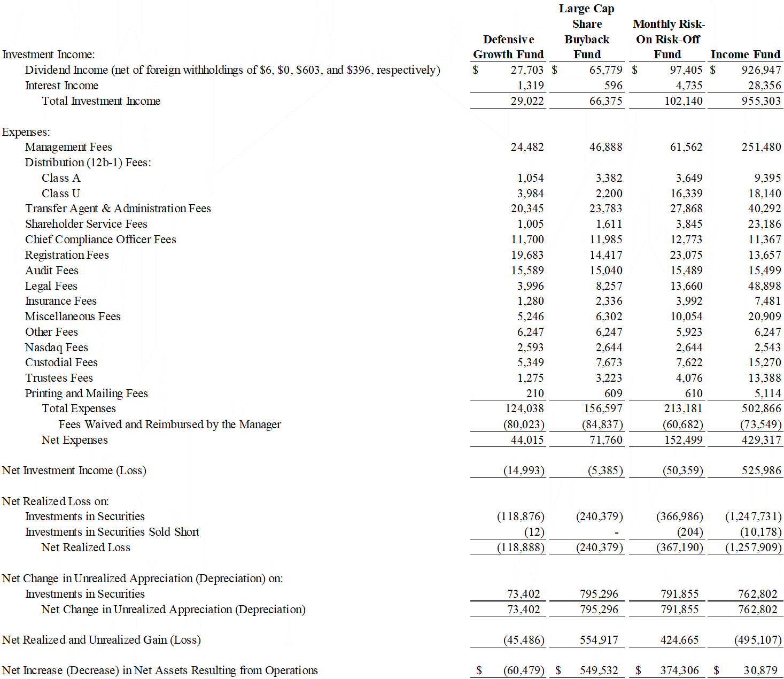The image size is (784, 679).
Task: Select the 'Interest Income' row label
Action: [x=61, y=86]
